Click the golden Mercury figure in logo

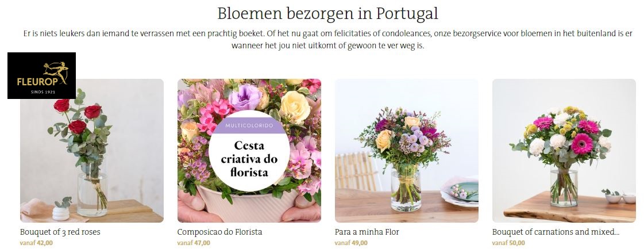click(56, 72)
